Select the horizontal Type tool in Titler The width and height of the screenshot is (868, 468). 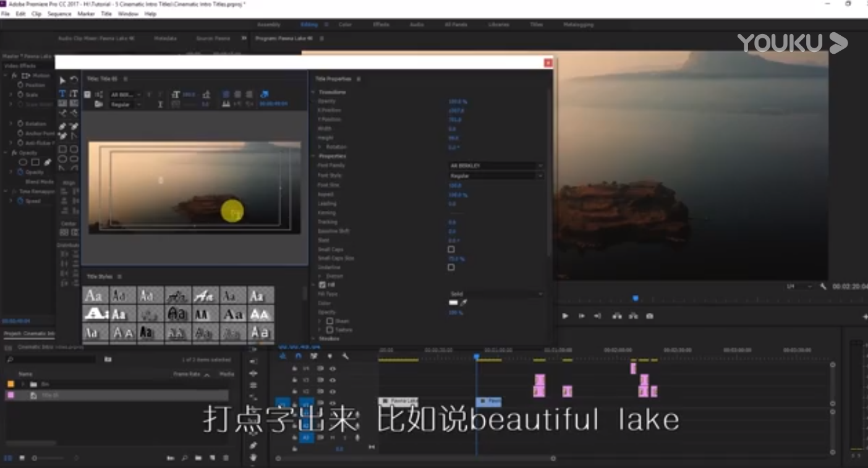click(x=62, y=93)
